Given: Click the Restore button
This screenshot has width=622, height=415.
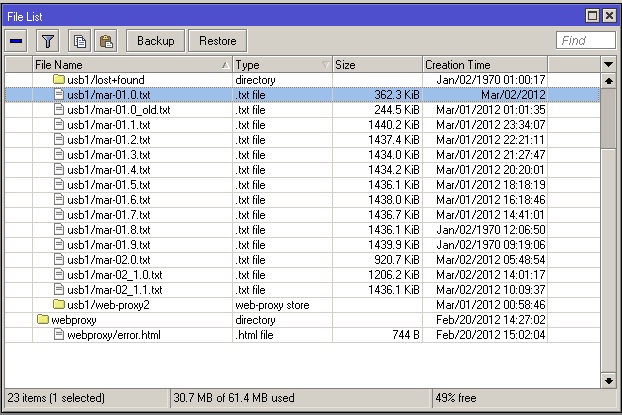Looking at the screenshot, I should (218, 41).
